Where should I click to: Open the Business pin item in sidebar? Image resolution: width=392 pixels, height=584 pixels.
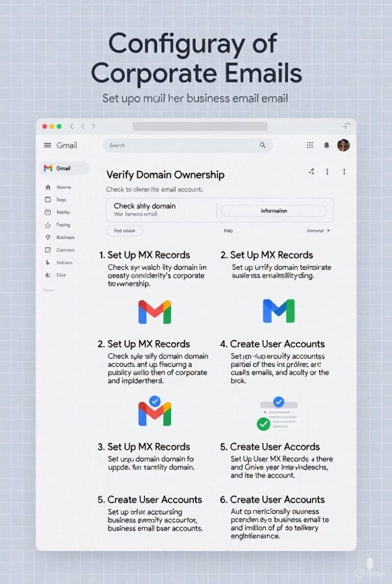coord(60,237)
